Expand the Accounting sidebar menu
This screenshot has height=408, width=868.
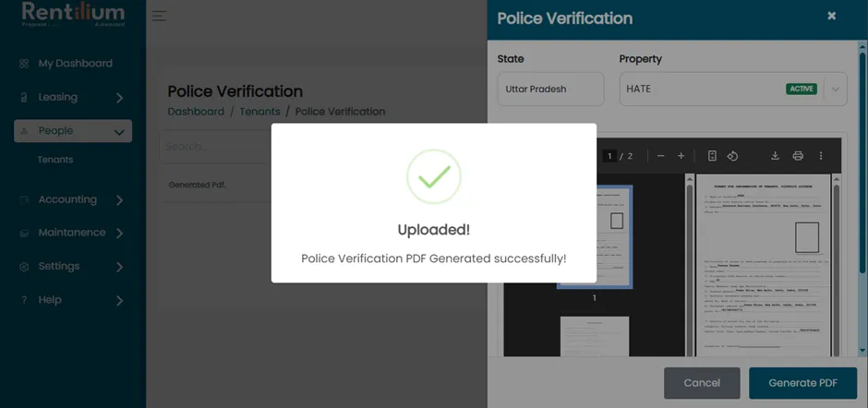73,200
